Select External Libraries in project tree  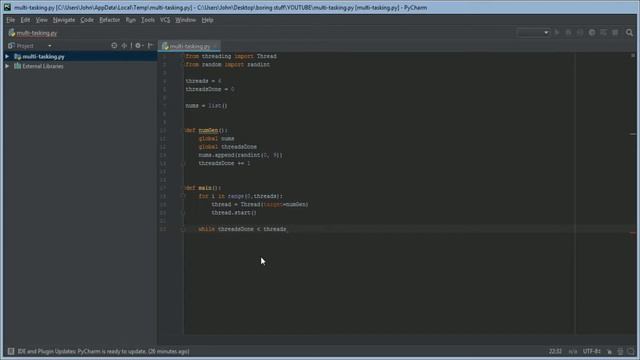pyautogui.click(x=43, y=66)
